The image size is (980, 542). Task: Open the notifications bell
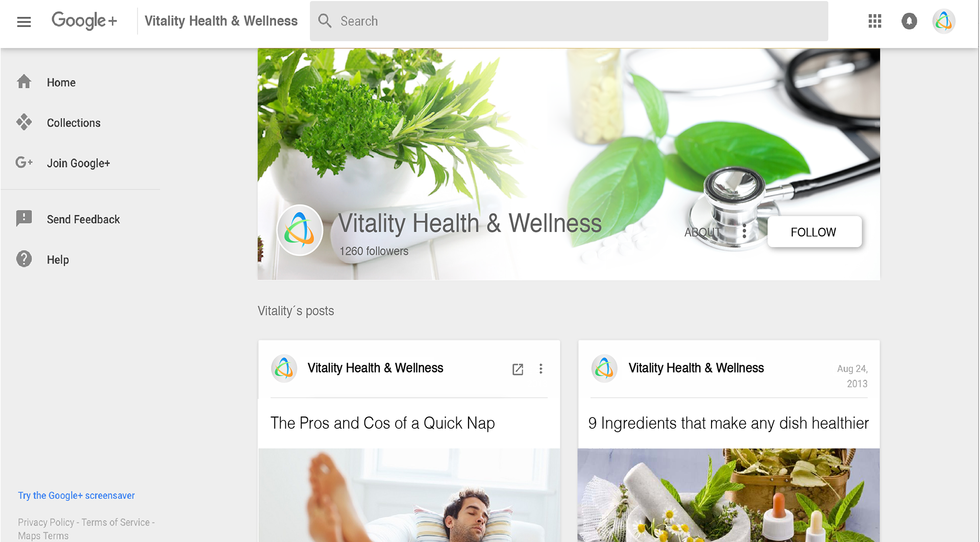(909, 21)
